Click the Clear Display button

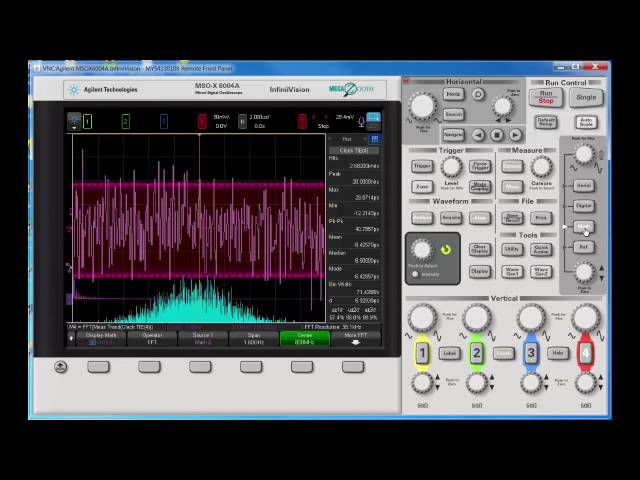pyautogui.click(x=480, y=249)
